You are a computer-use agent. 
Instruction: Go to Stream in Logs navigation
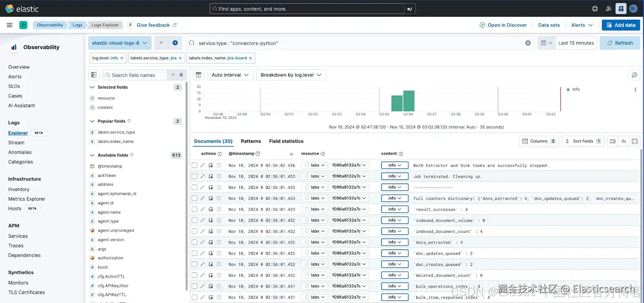tap(16, 143)
